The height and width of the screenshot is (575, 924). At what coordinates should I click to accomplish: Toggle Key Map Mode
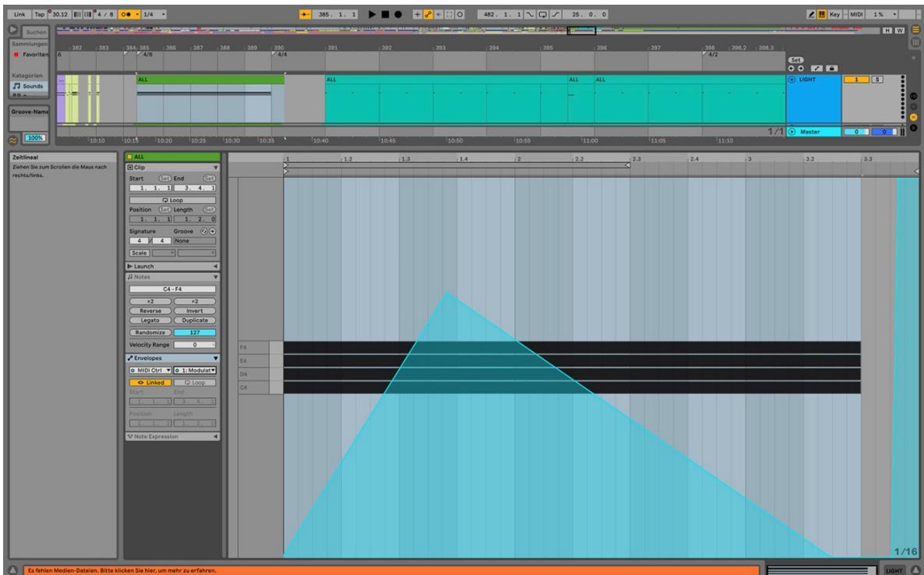pyautogui.click(x=834, y=14)
